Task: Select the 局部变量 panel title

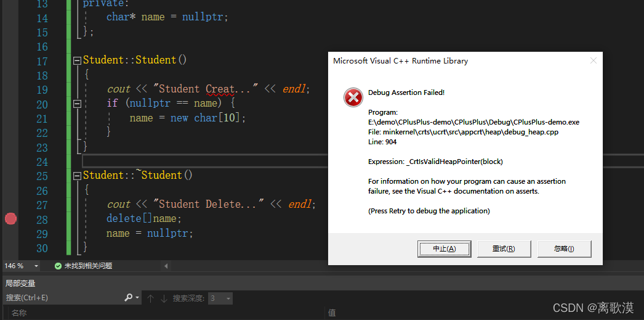Action: point(20,284)
